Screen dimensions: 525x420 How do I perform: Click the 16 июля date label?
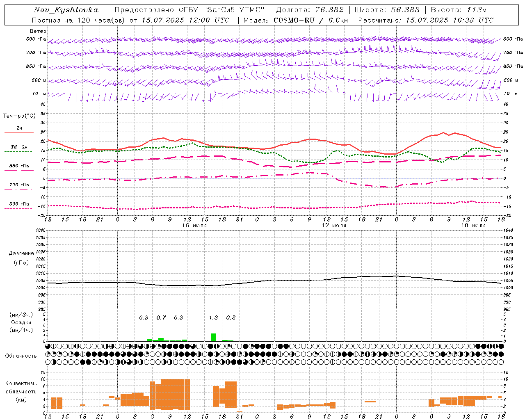click(x=194, y=226)
